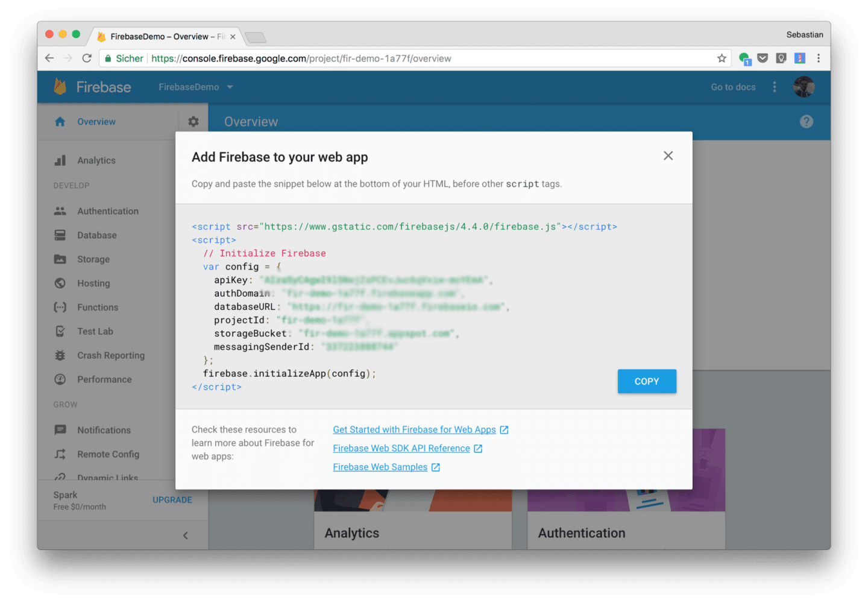868x603 pixels.
Task: Click the Sebastian profile name
Action: 805,34
